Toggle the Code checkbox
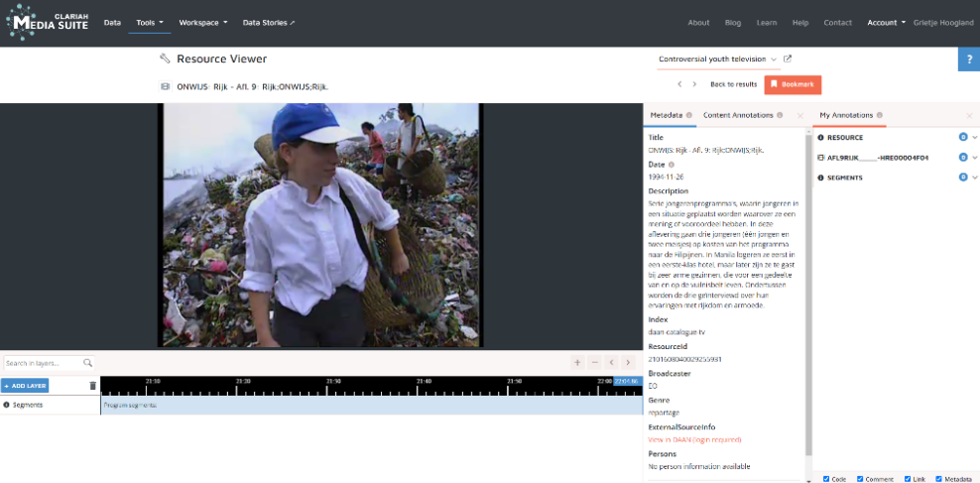 coord(826,479)
